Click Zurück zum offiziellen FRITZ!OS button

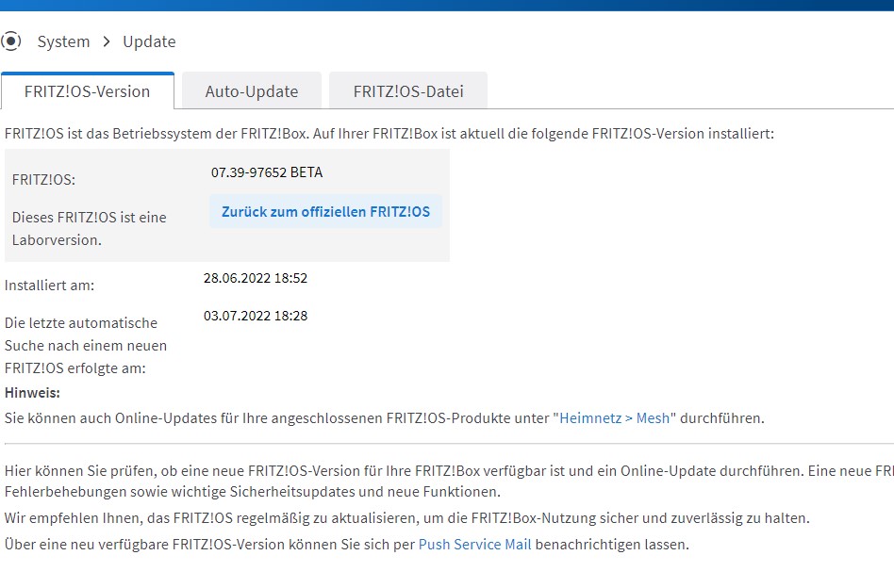point(325,211)
